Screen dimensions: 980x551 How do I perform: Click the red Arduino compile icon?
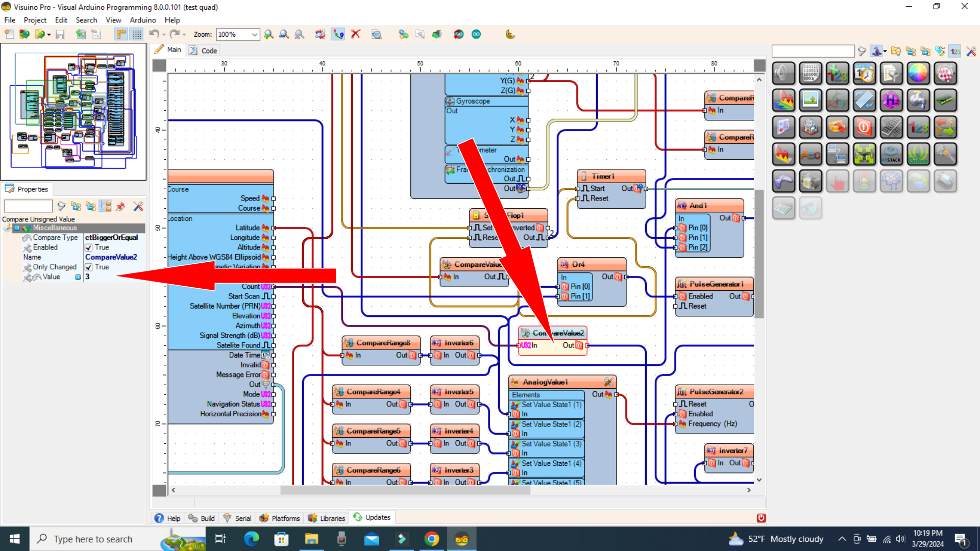point(459,34)
